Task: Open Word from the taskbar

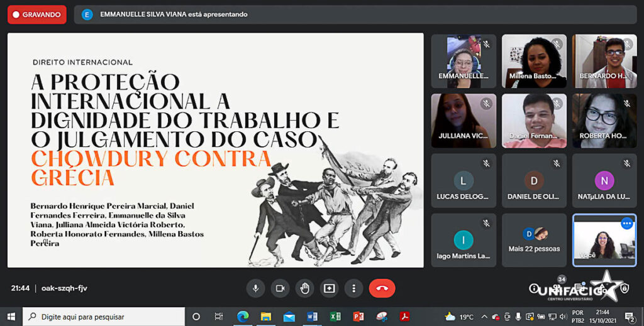Action: (312, 317)
